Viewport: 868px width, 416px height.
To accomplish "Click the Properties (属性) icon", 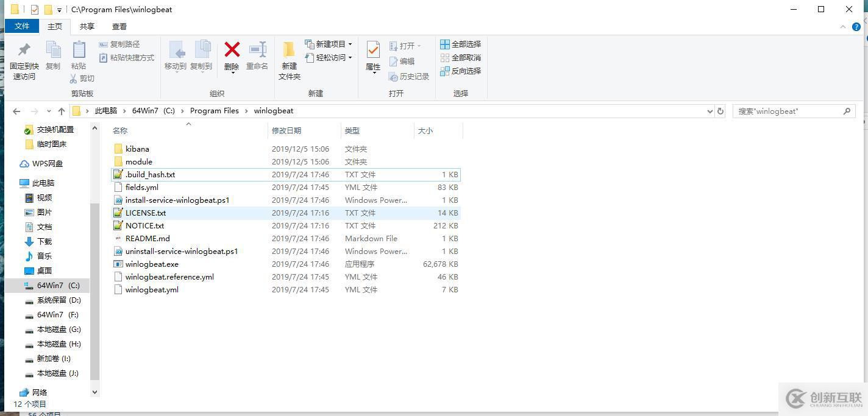I will click(373, 50).
